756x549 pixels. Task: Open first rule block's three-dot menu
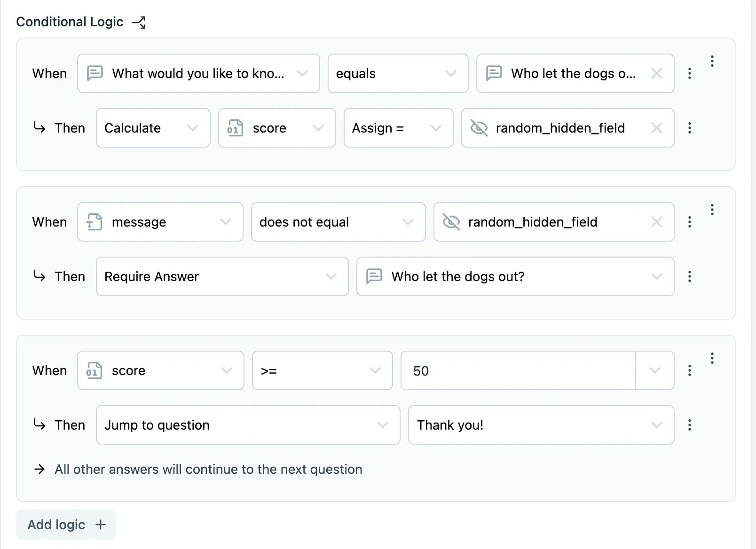click(712, 61)
